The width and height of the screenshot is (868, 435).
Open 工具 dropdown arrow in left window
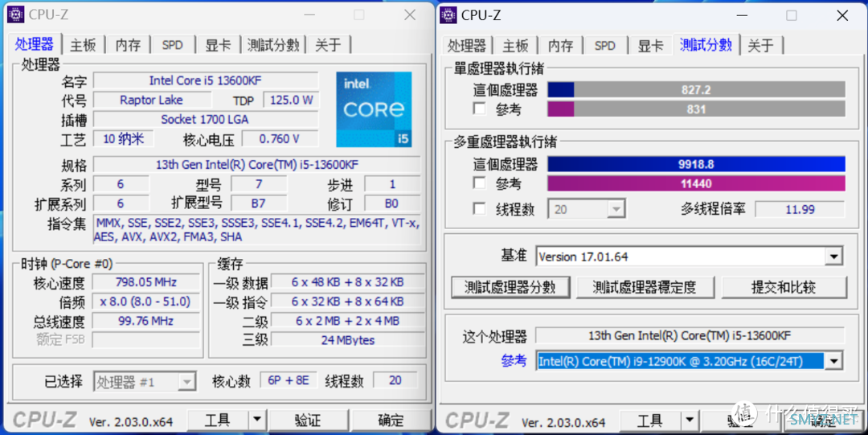click(x=257, y=420)
